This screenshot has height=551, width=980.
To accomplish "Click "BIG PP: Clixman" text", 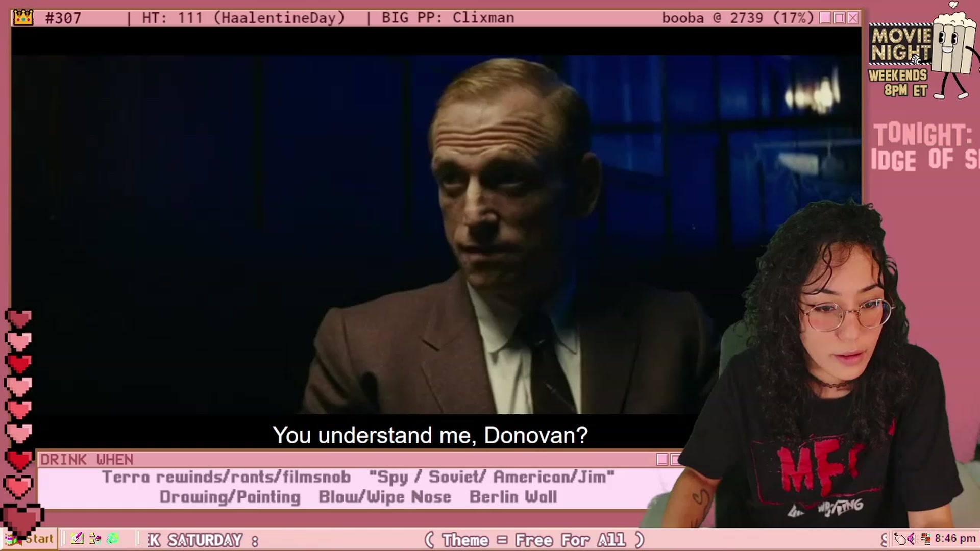I will point(448,18).
